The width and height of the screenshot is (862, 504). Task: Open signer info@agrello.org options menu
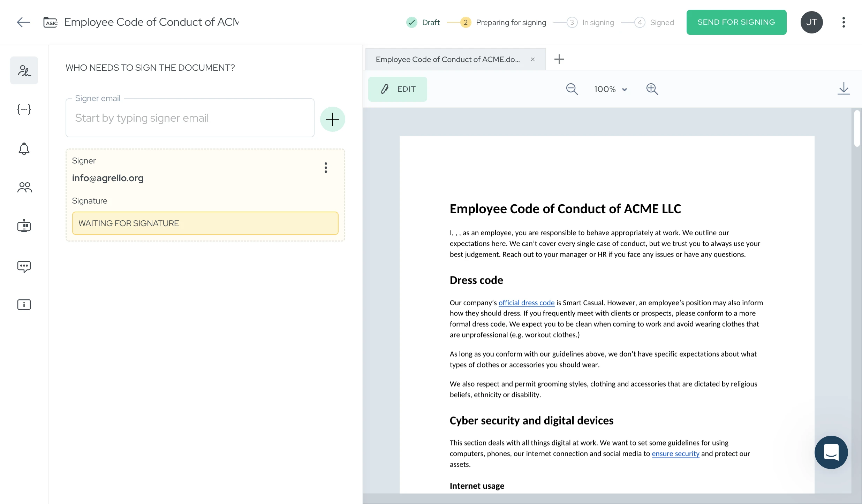coord(326,168)
